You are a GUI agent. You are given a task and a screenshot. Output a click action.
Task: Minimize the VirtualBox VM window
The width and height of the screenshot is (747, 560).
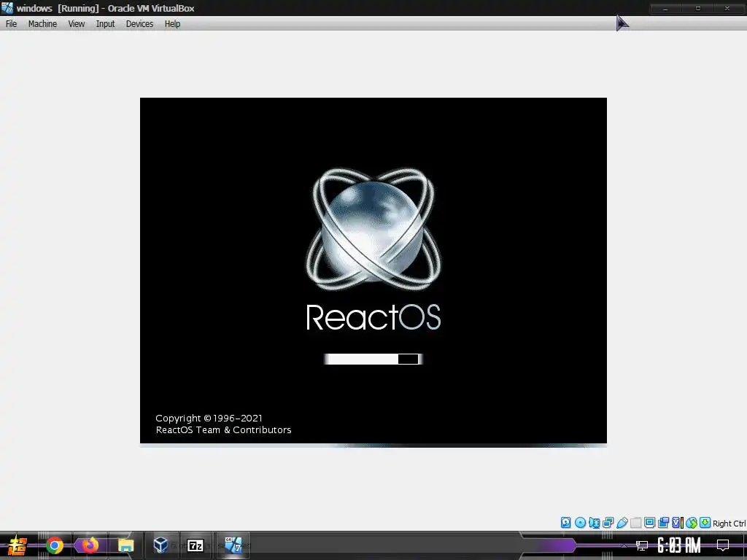coord(665,8)
